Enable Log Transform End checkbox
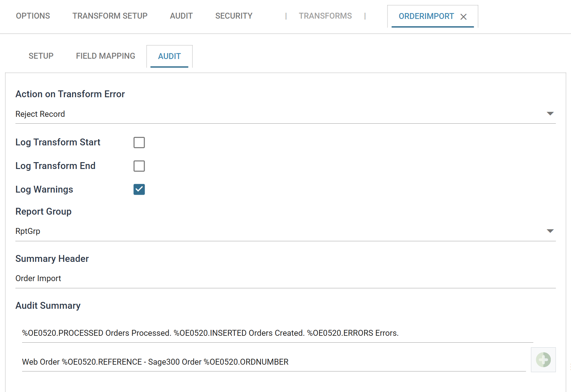Screen dimensions: 571x392 click(139, 166)
